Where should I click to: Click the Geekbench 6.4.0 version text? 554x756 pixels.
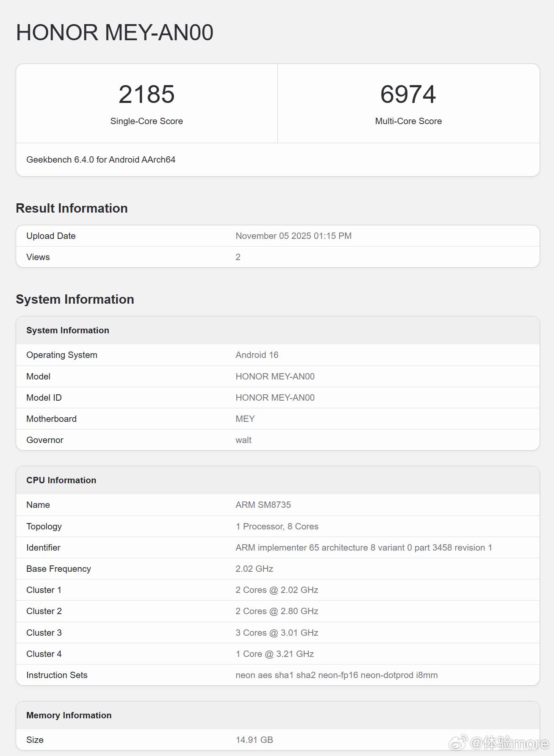tap(101, 160)
